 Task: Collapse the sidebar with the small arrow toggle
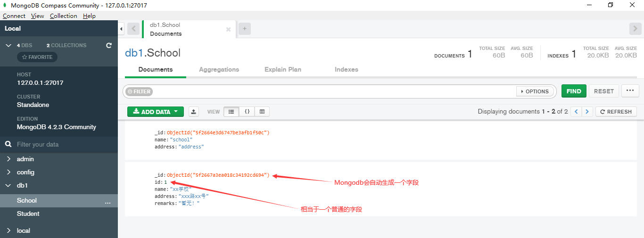point(121,29)
